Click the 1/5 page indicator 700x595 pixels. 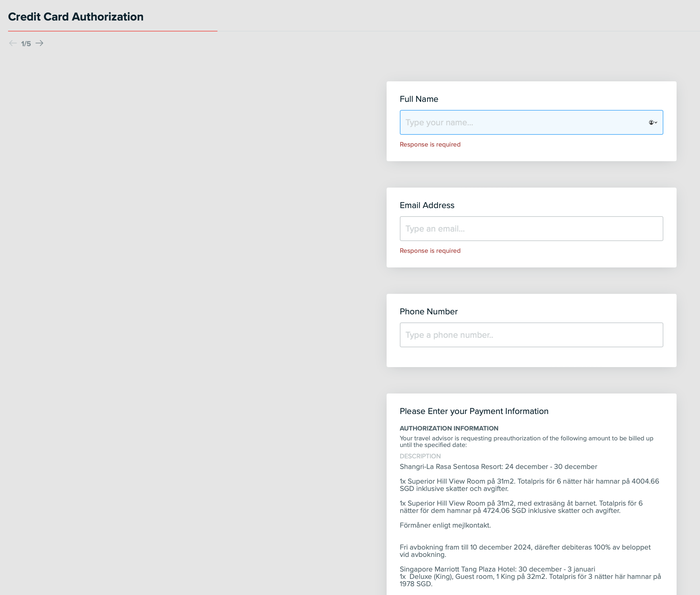pos(26,44)
